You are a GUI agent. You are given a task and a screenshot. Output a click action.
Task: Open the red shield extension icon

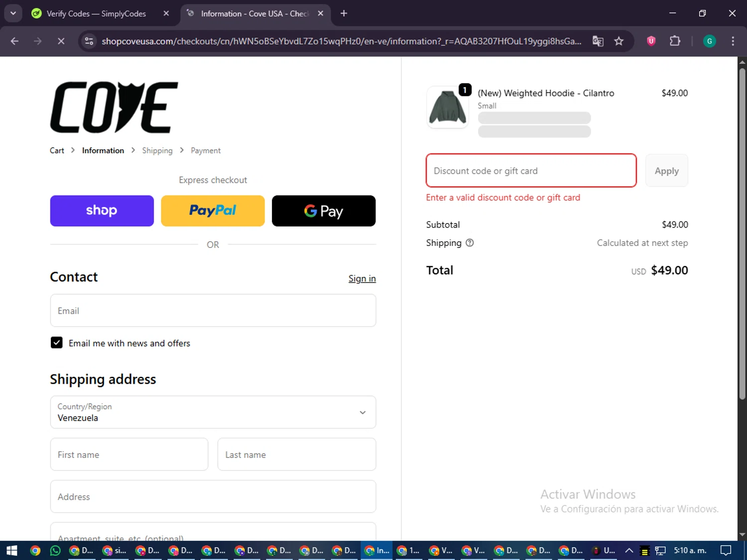[x=651, y=41]
